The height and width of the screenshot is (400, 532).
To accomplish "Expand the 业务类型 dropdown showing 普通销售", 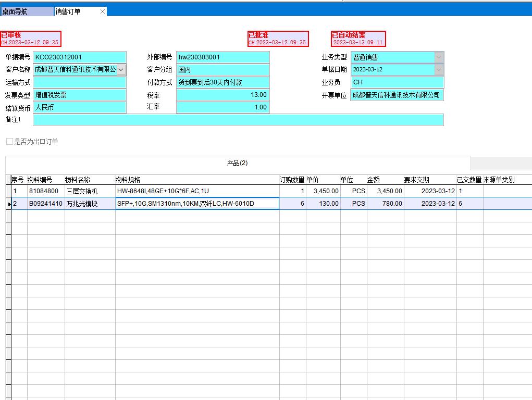I will [x=439, y=57].
